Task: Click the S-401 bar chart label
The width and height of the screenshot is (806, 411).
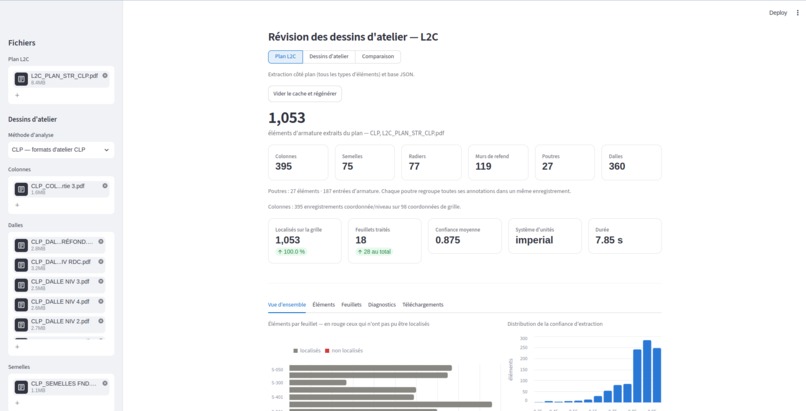Action: tap(277, 397)
